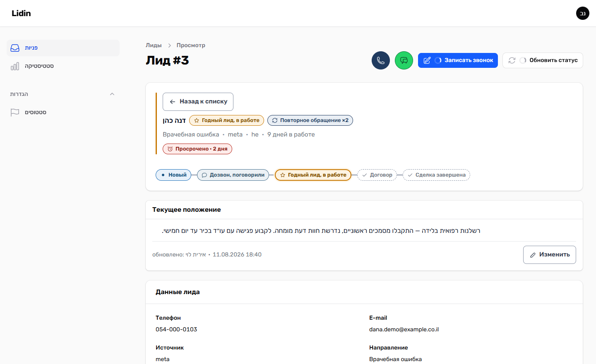Select Сделка завершена pipeline stage
This screenshot has width=596, height=364.
point(436,175)
